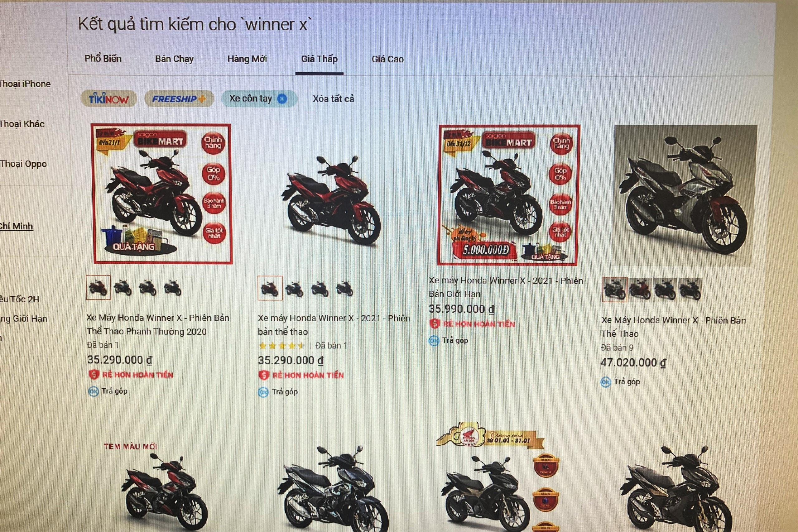The width and height of the screenshot is (798, 532).
Task: Open the Thoại iPhone sidebar category
Action: click(25, 84)
